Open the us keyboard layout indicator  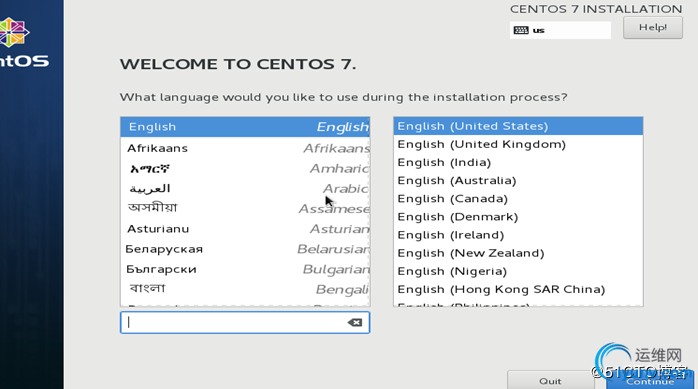[560, 30]
